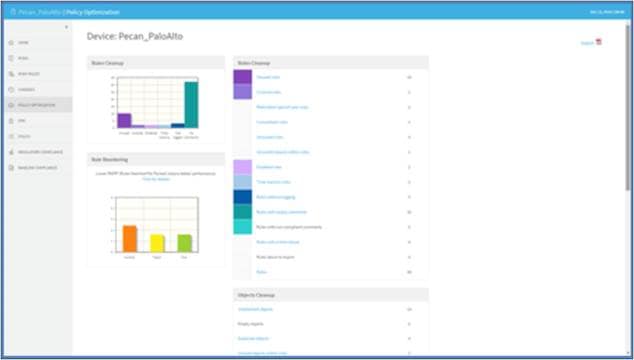Screen dimensions: 634x360
Task: Click the Rule Reordering panel header
Action: [156, 159]
